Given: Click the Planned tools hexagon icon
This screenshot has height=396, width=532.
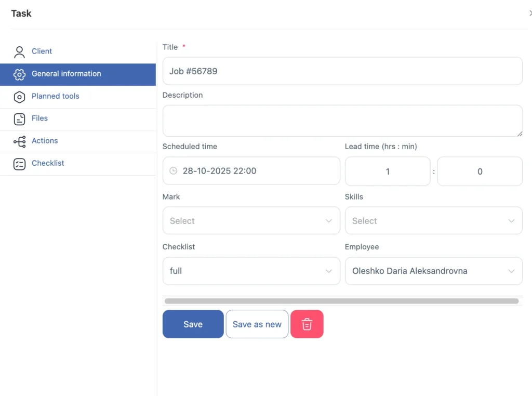Looking at the screenshot, I should (x=19, y=96).
